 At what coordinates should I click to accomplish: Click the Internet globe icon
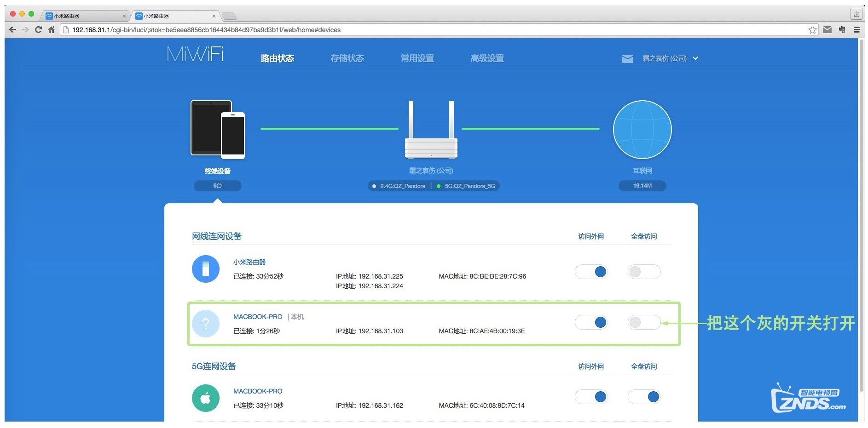click(642, 130)
